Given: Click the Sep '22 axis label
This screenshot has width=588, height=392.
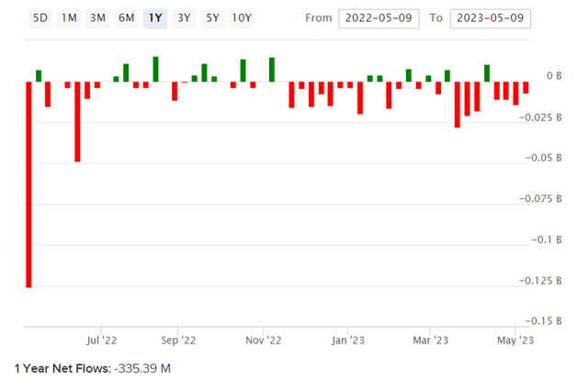Looking at the screenshot, I should tap(178, 341).
